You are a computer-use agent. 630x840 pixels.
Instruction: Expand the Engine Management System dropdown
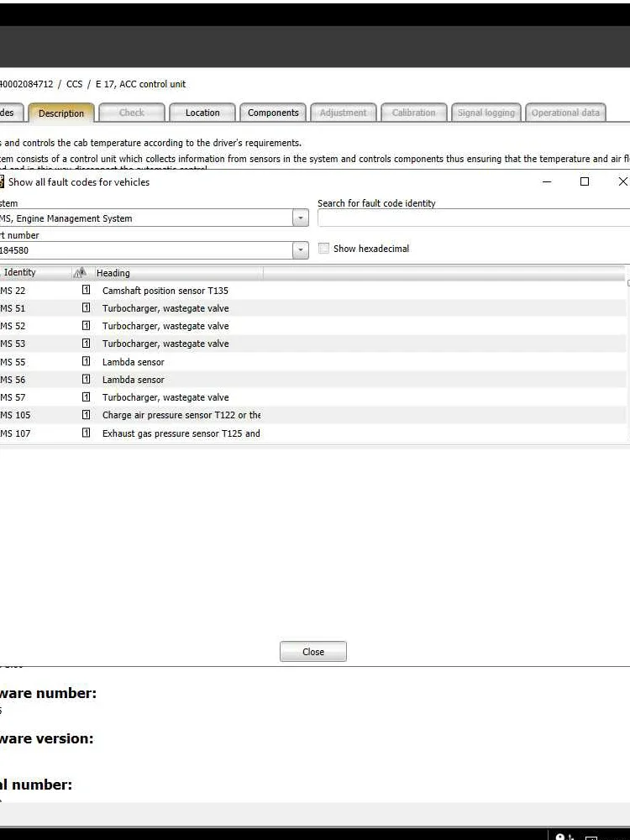pyautogui.click(x=301, y=218)
